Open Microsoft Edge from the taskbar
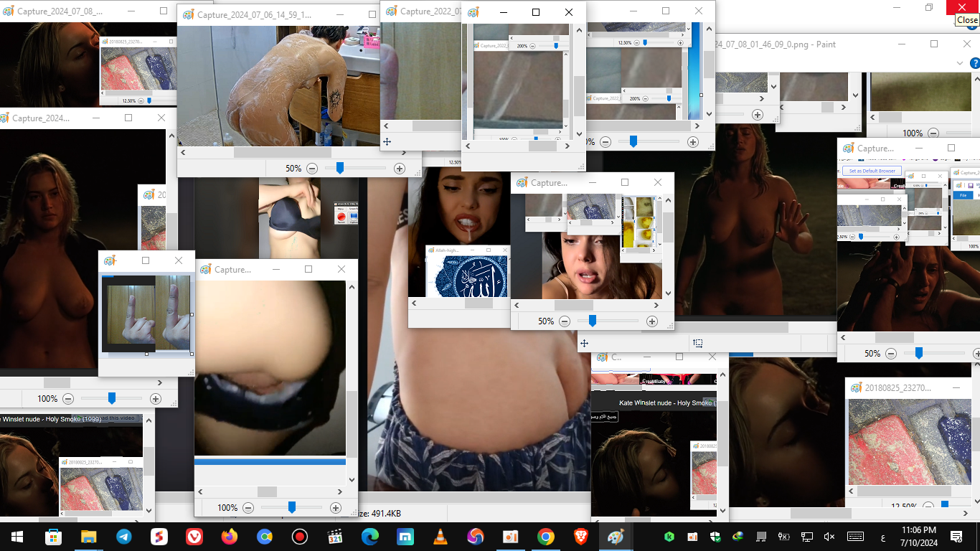Image resolution: width=980 pixels, height=551 pixels. click(370, 536)
